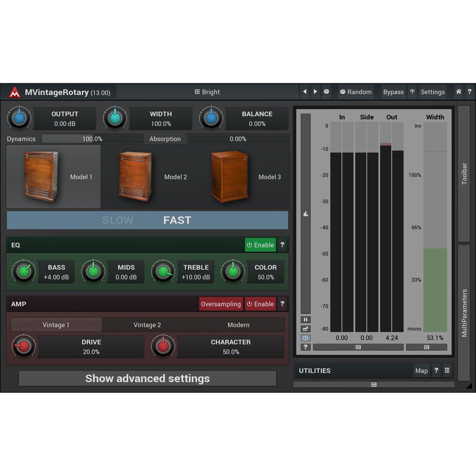The width and height of the screenshot is (476, 476).
Task: Toggle the EQ Enable button
Action: pyautogui.click(x=260, y=245)
